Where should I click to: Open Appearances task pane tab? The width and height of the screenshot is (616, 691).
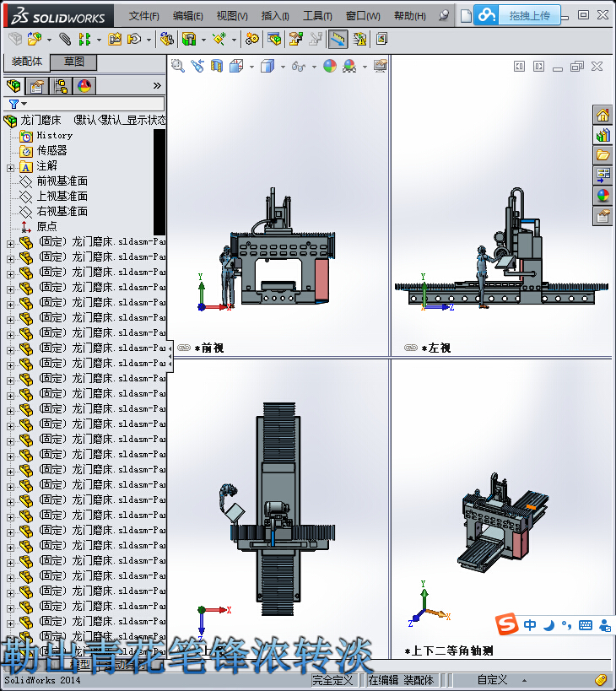click(602, 195)
